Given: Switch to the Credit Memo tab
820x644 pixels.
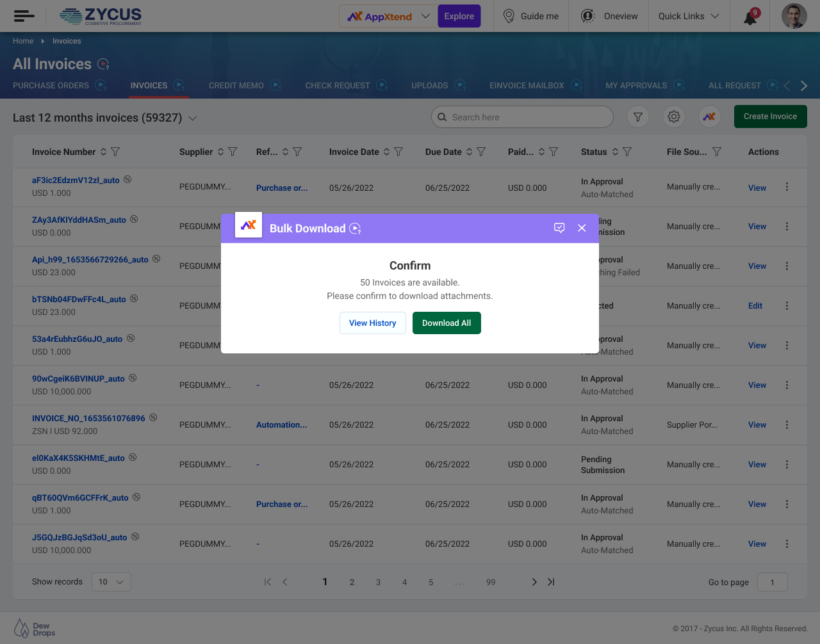Looking at the screenshot, I should point(236,86).
